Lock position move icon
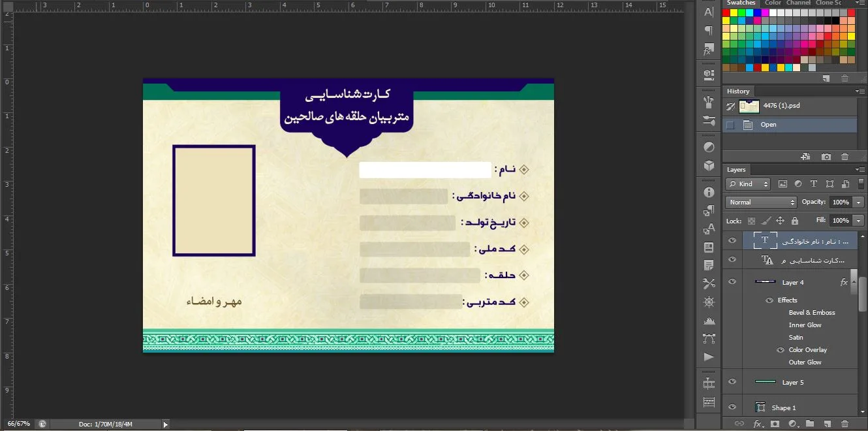 (x=781, y=221)
